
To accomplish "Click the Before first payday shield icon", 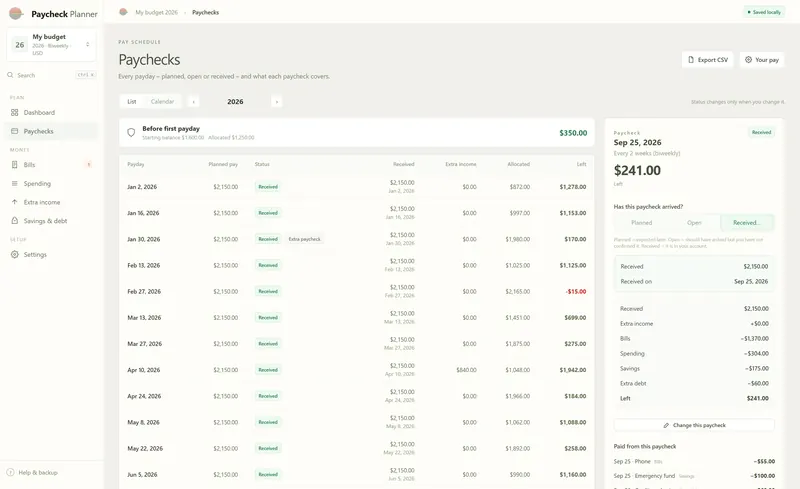I will 131,133.
